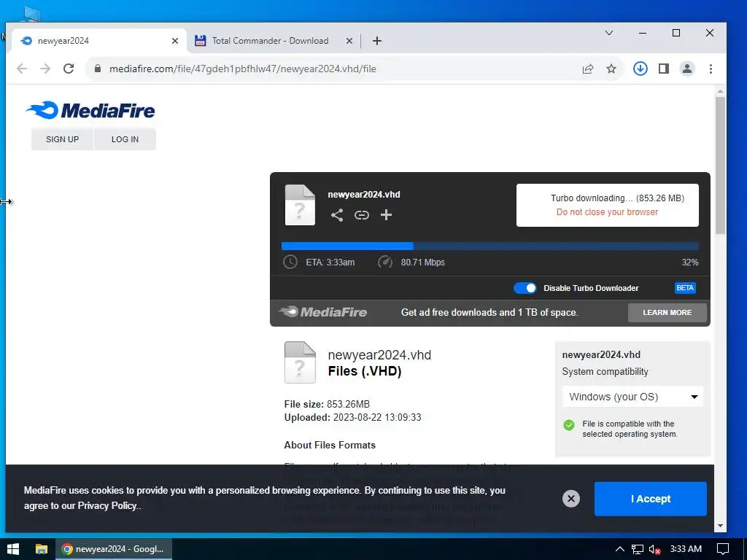
Task: Close the Total Commander - Download tab
Action: click(x=349, y=41)
